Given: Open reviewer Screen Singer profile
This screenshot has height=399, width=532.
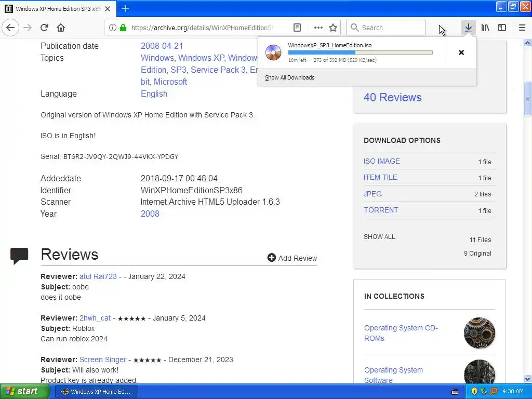Looking at the screenshot, I should pos(103,360).
